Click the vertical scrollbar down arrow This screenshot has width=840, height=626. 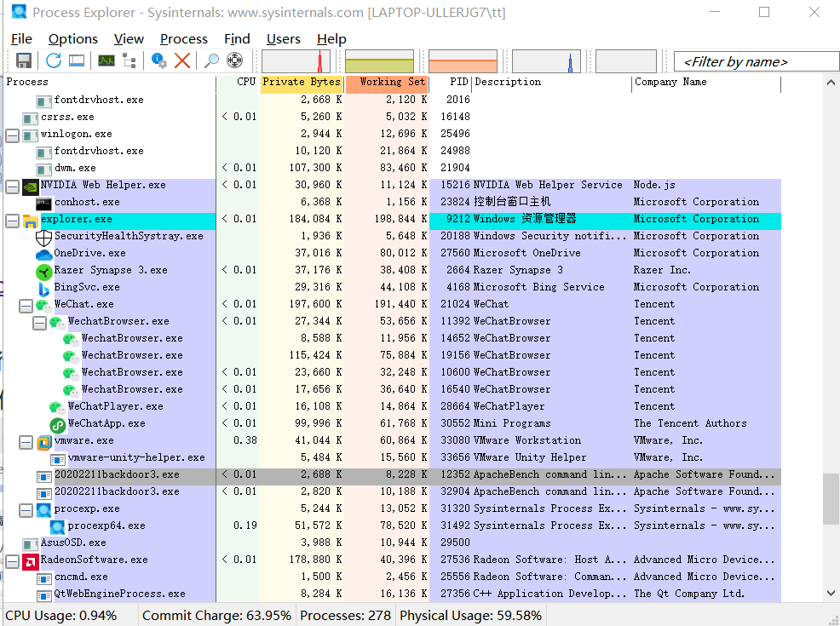click(831, 594)
